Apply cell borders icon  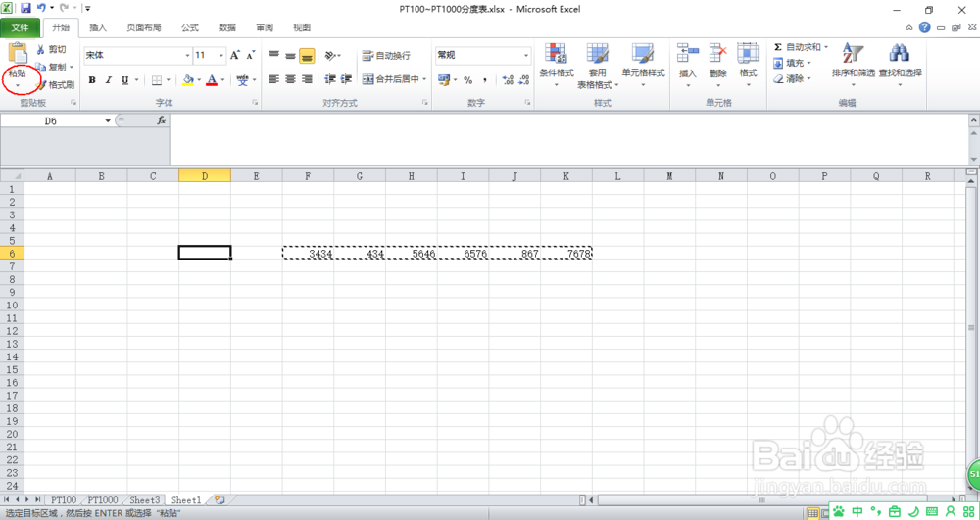tap(157, 80)
